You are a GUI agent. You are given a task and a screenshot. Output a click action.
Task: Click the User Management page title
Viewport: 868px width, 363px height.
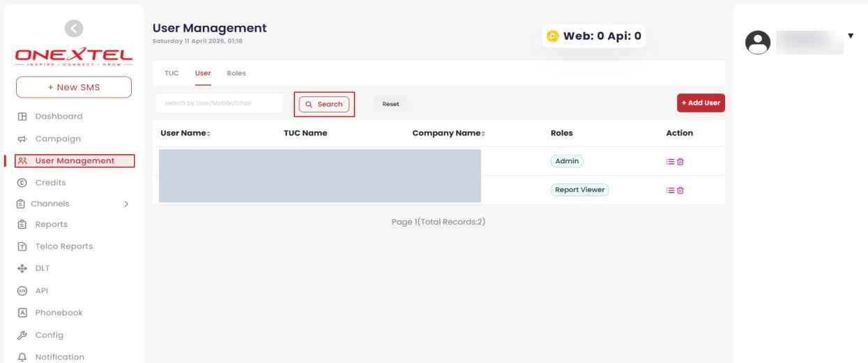click(210, 28)
